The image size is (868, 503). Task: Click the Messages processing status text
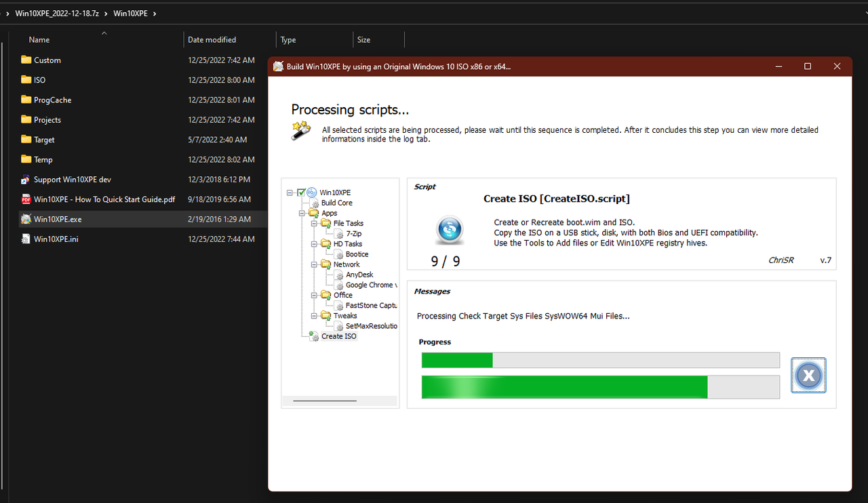pos(523,316)
